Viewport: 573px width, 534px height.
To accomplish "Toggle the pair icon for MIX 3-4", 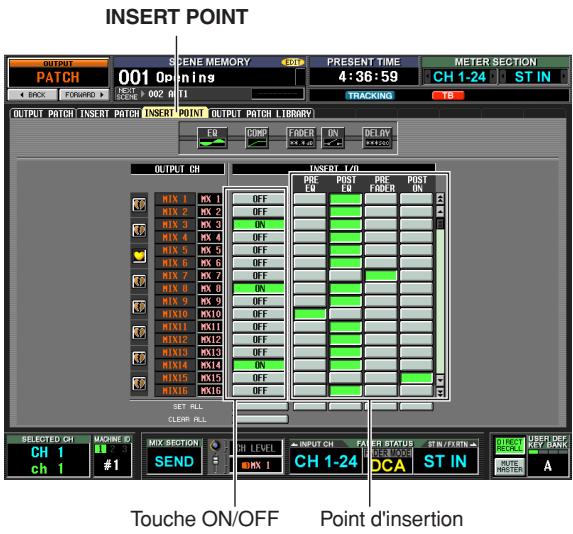I will (139, 230).
